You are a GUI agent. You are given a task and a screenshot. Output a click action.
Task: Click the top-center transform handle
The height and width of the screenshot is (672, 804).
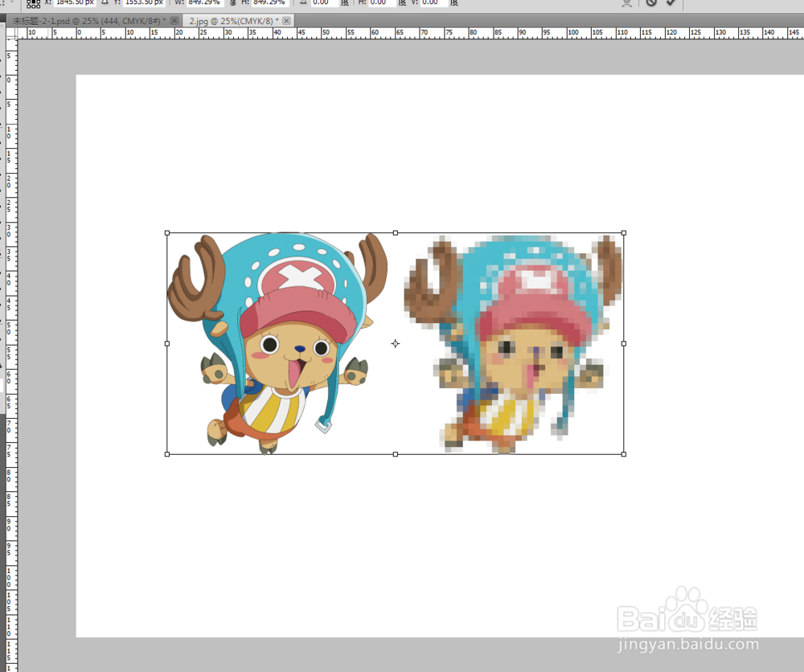coord(396,233)
